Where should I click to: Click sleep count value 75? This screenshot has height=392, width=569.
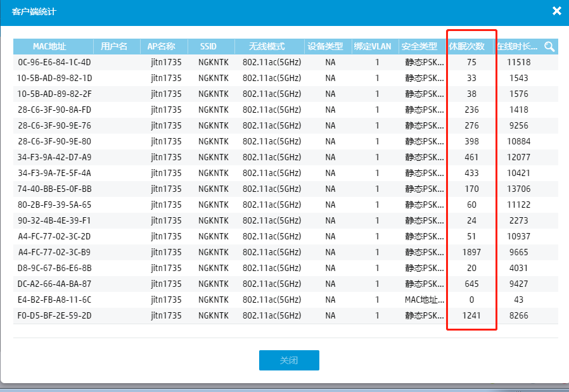471,62
